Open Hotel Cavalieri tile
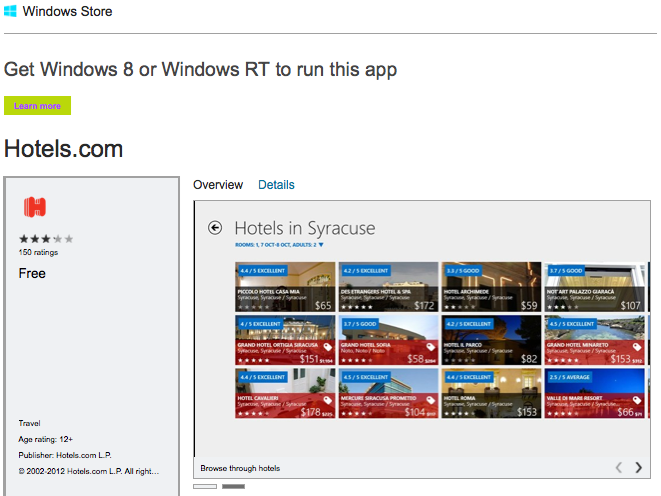 [x=285, y=393]
